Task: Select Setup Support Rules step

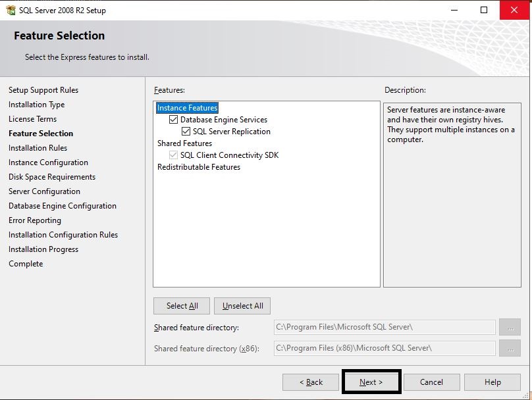Action: point(43,90)
